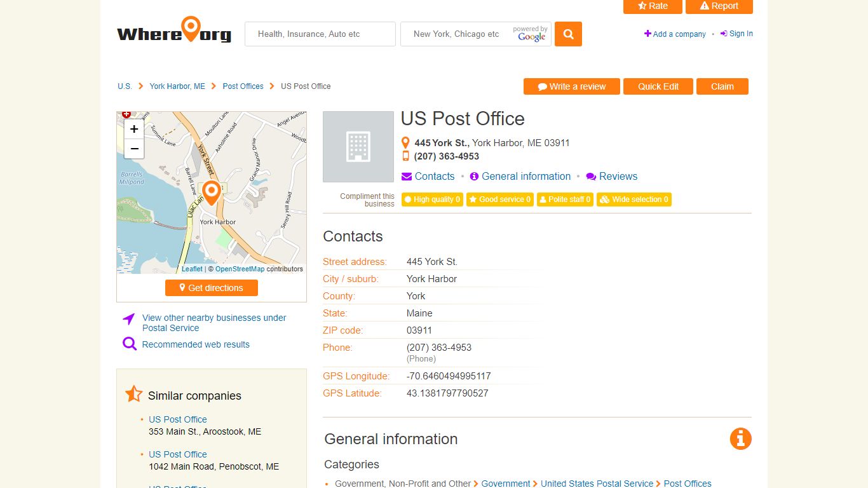Give Good service compliment
868x488 pixels.
click(x=500, y=200)
